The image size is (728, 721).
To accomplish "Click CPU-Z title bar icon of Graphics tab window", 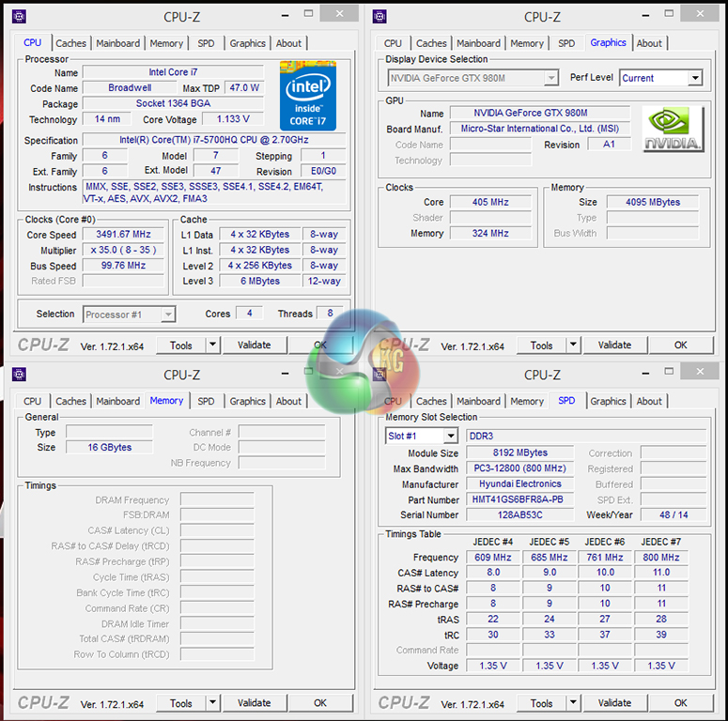I will click(380, 16).
